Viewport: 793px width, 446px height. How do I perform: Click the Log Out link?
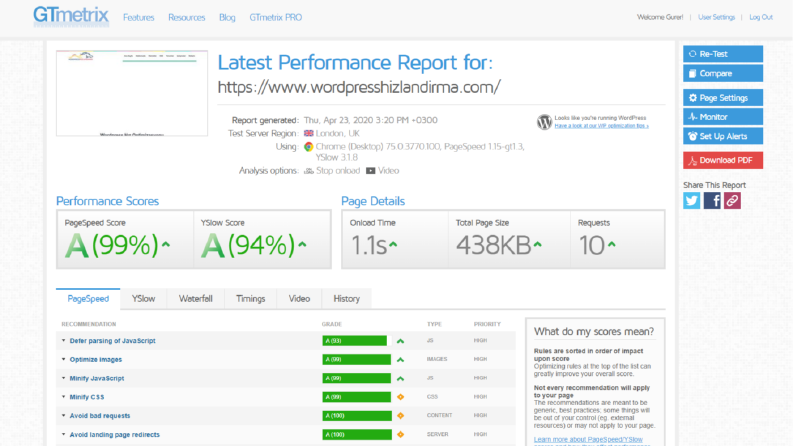point(761,17)
